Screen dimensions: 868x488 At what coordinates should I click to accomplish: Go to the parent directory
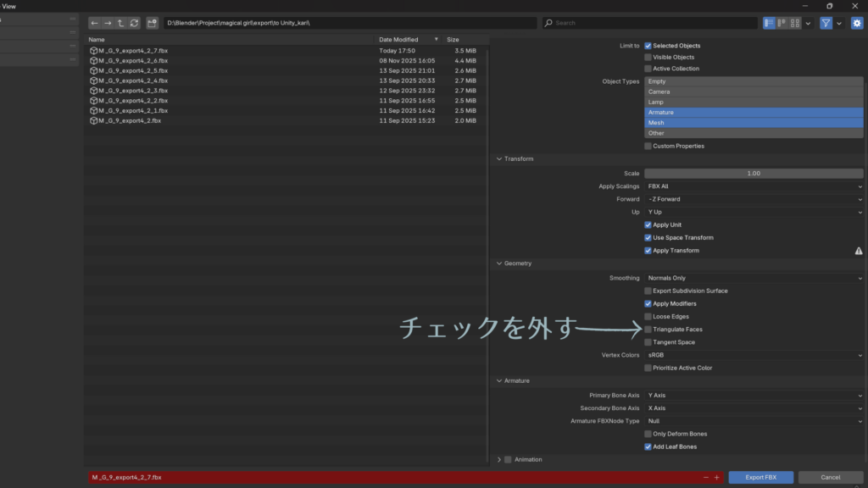tap(120, 23)
